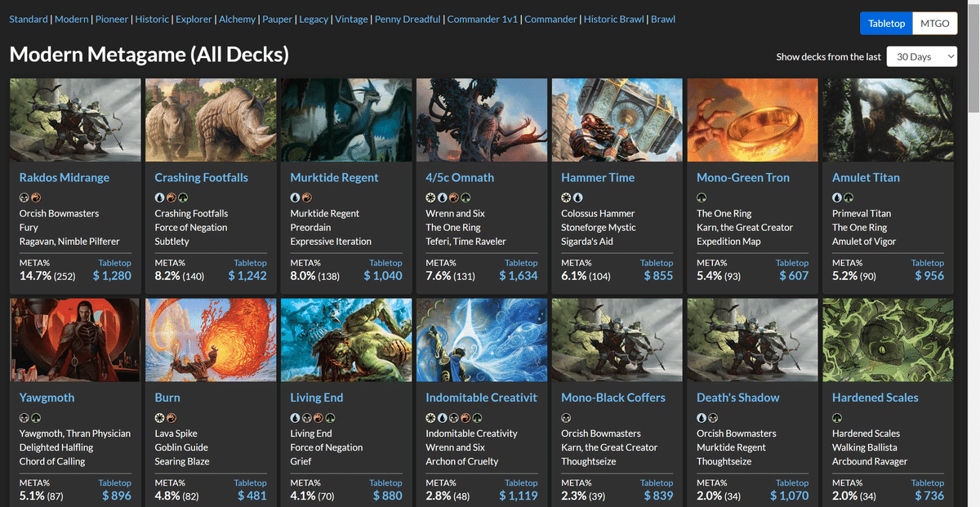This screenshot has height=507, width=980.
Task: Open the Legacy format link
Action: pos(314,19)
